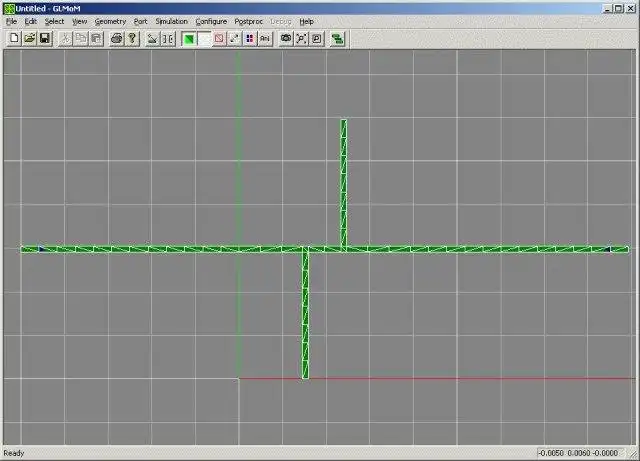Click the grayed-out Debug menu
The width and height of the screenshot is (640, 461).
(281, 21)
